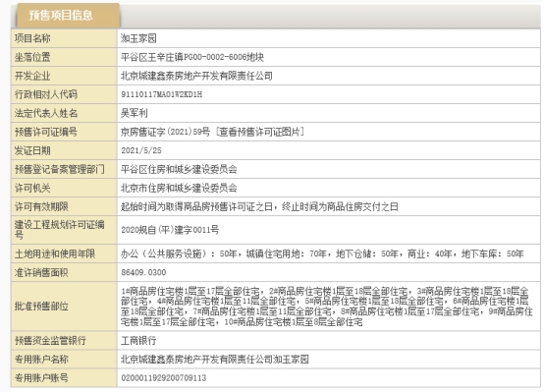Select the 坐落位置 label cell

point(64,57)
